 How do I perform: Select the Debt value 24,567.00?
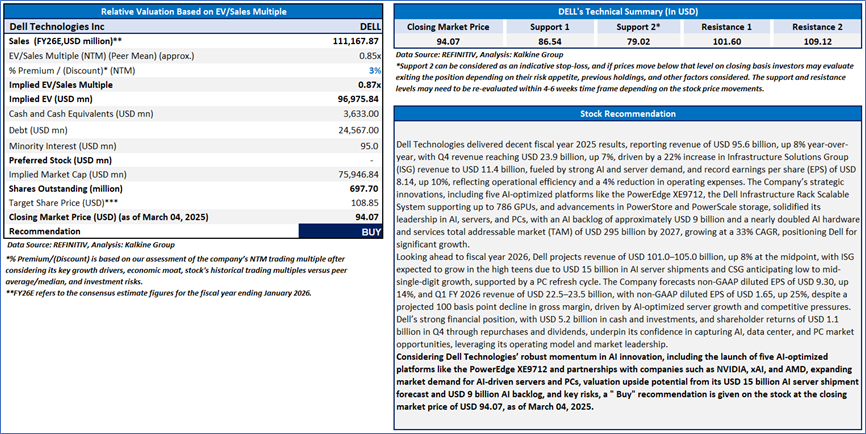359,130
